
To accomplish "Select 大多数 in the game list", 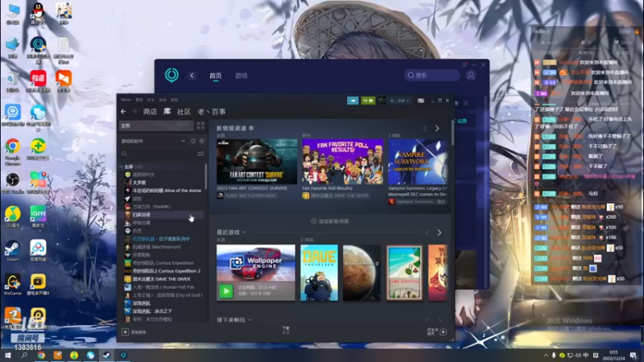I will coord(138,183).
